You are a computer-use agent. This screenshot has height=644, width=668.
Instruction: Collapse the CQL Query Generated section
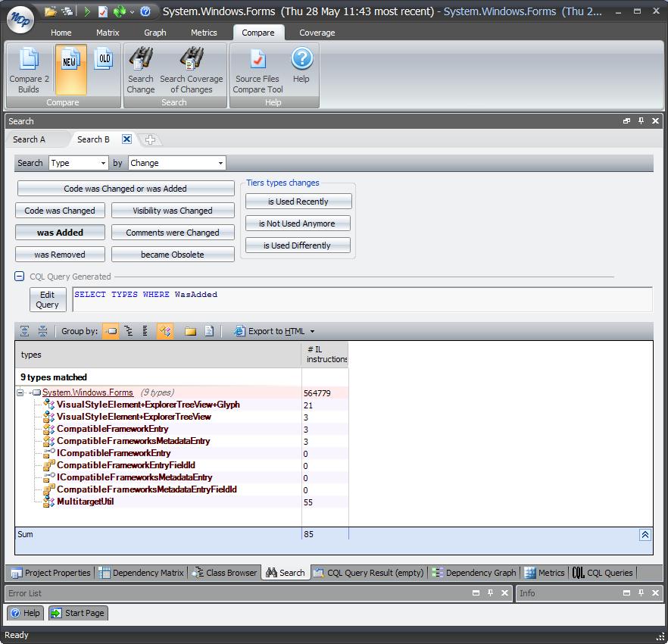coord(19,277)
